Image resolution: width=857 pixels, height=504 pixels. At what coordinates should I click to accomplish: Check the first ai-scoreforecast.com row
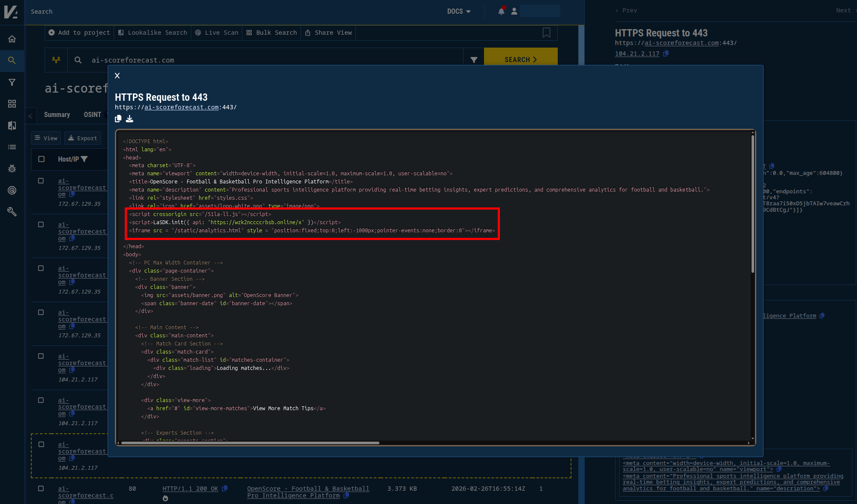pos(41,180)
